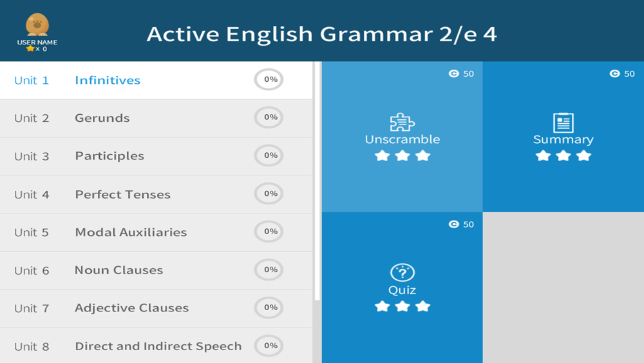The width and height of the screenshot is (644, 363).
Task: Click the unit list vertical scrollbar
Action: click(x=317, y=181)
